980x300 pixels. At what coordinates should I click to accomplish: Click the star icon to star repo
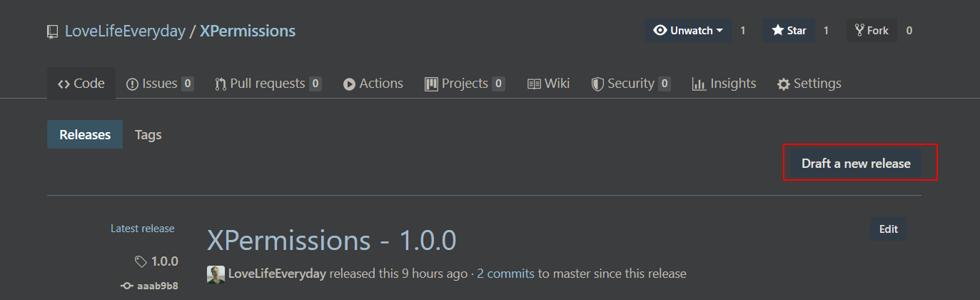point(777,31)
